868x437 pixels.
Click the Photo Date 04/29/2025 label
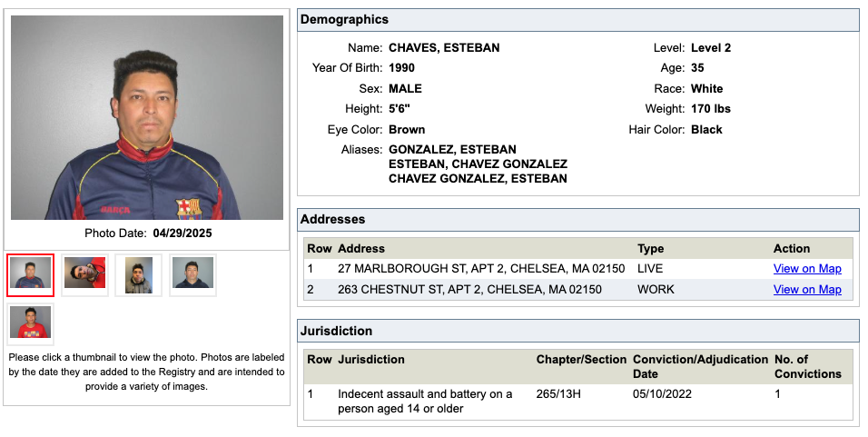click(x=147, y=233)
